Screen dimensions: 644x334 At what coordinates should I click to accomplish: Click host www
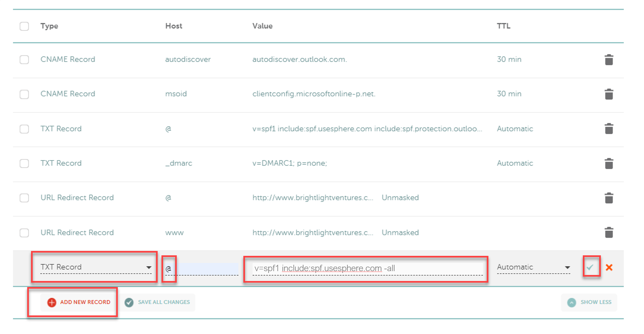[174, 233]
